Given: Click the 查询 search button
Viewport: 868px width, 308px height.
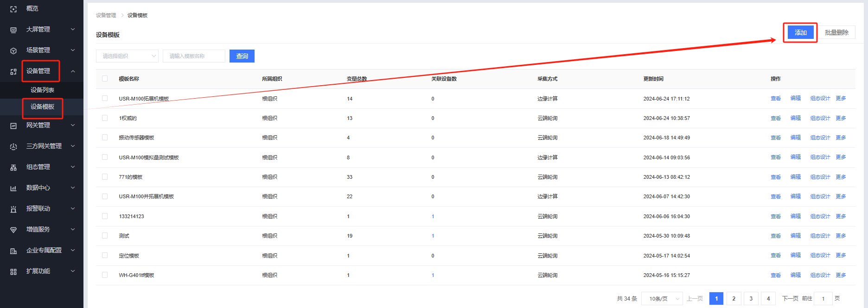Looking at the screenshot, I should pos(242,56).
